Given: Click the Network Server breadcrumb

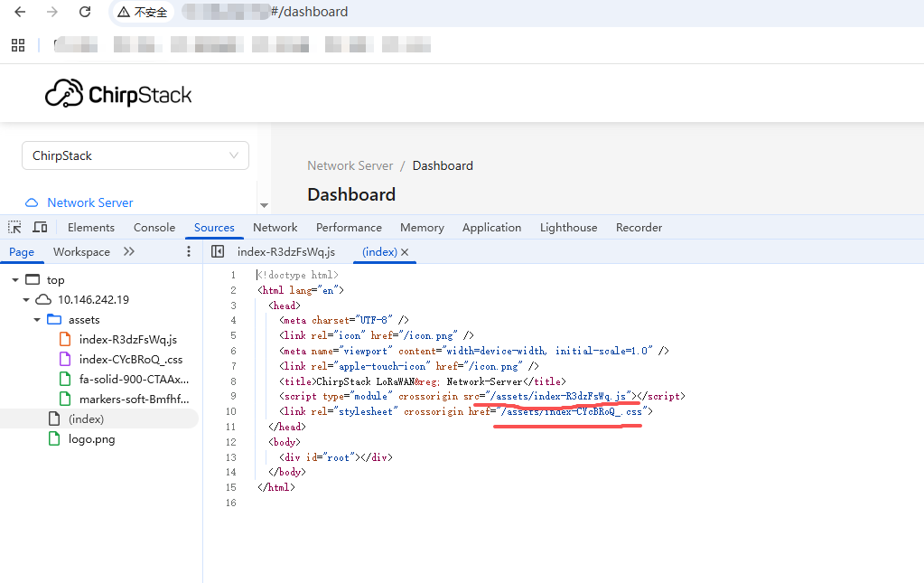Looking at the screenshot, I should 350,165.
